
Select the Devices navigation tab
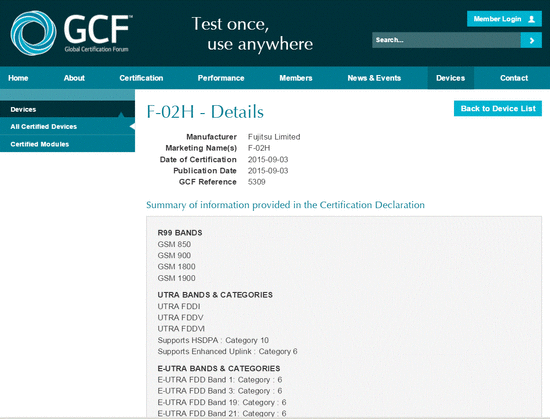click(x=450, y=78)
